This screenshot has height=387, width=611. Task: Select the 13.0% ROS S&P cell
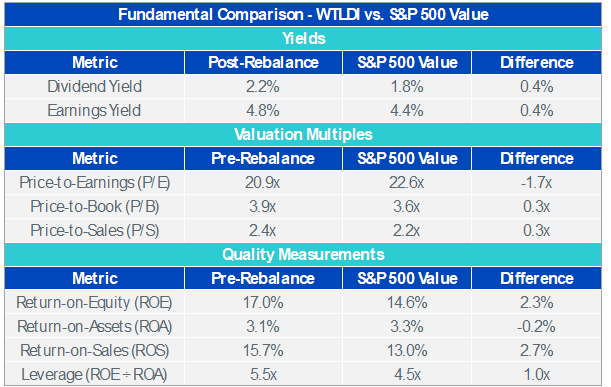(407, 350)
